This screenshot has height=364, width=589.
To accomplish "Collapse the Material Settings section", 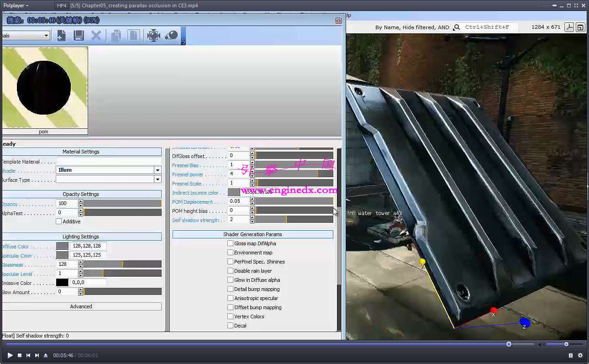I will coord(81,152).
